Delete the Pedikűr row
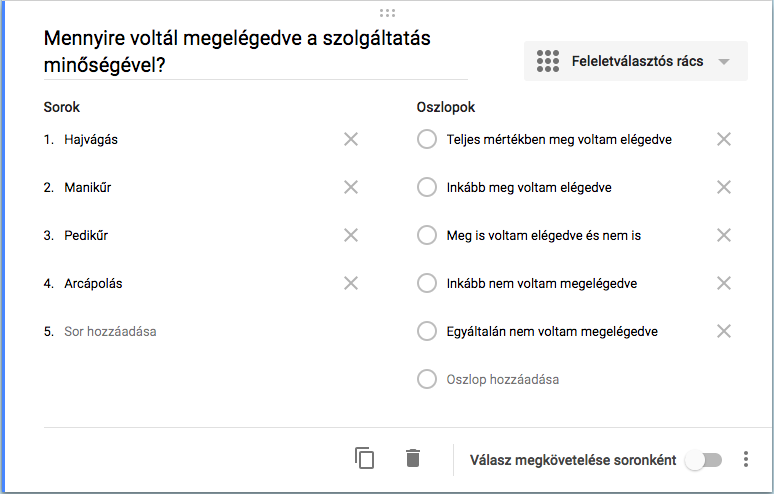 351,235
